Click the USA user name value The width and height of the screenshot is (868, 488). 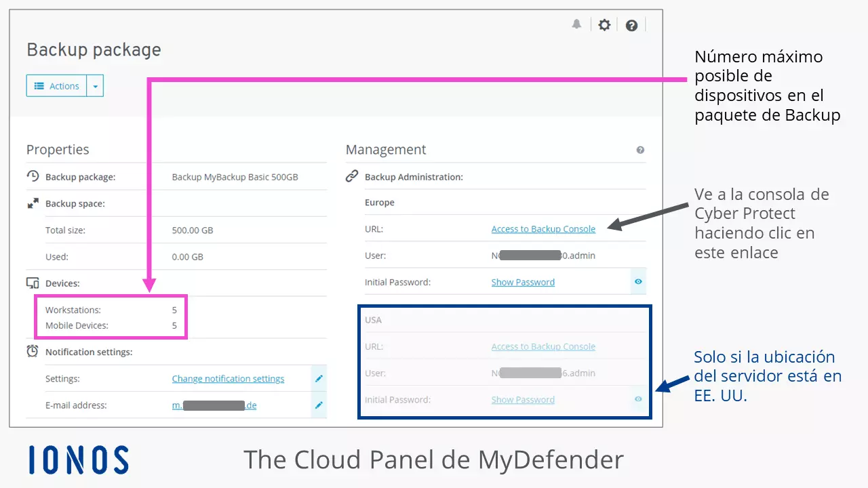tap(543, 373)
